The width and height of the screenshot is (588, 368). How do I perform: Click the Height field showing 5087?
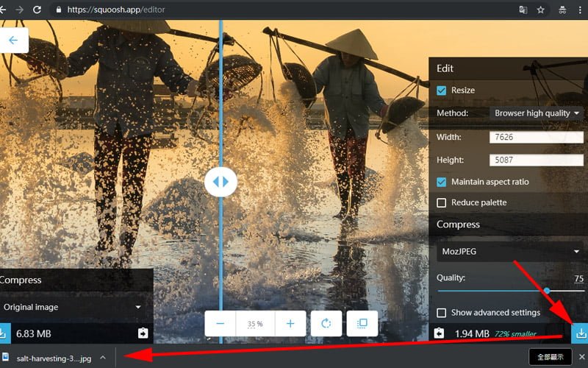tap(537, 160)
